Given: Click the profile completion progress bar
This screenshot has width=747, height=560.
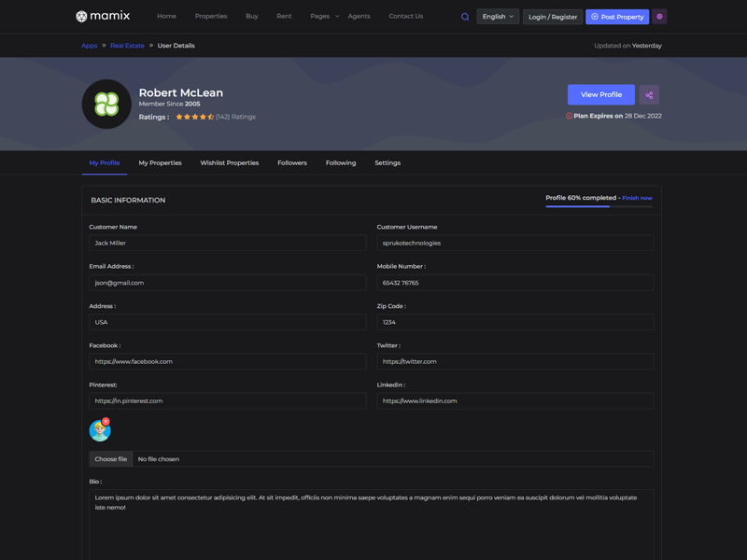Looking at the screenshot, I should pyautogui.click(x=599, y=206).
